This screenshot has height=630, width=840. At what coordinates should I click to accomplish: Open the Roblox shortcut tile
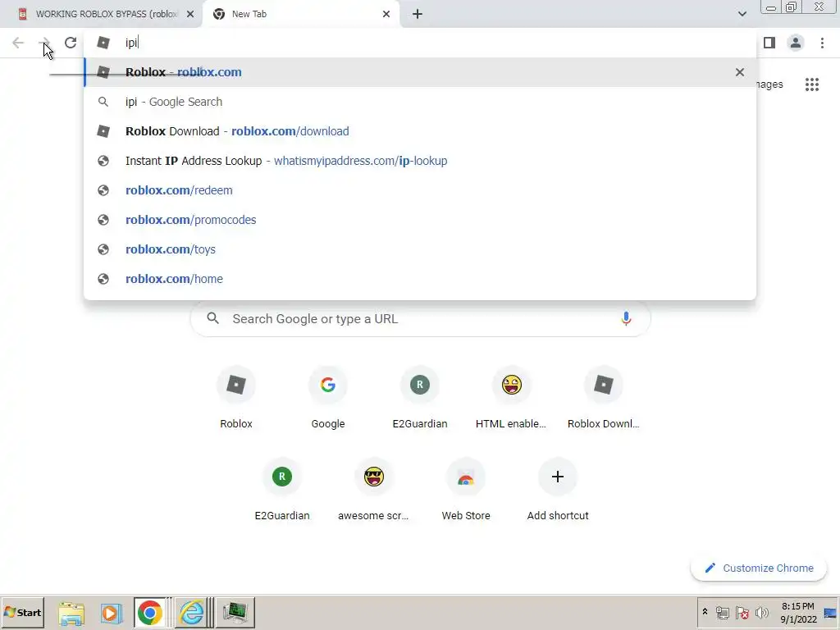point(236,399)
